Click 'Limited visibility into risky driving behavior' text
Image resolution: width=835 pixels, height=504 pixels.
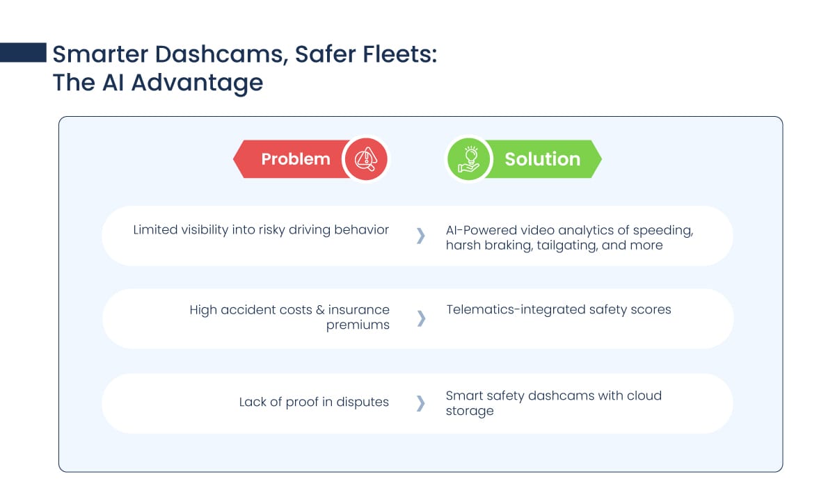click(261, 229)
